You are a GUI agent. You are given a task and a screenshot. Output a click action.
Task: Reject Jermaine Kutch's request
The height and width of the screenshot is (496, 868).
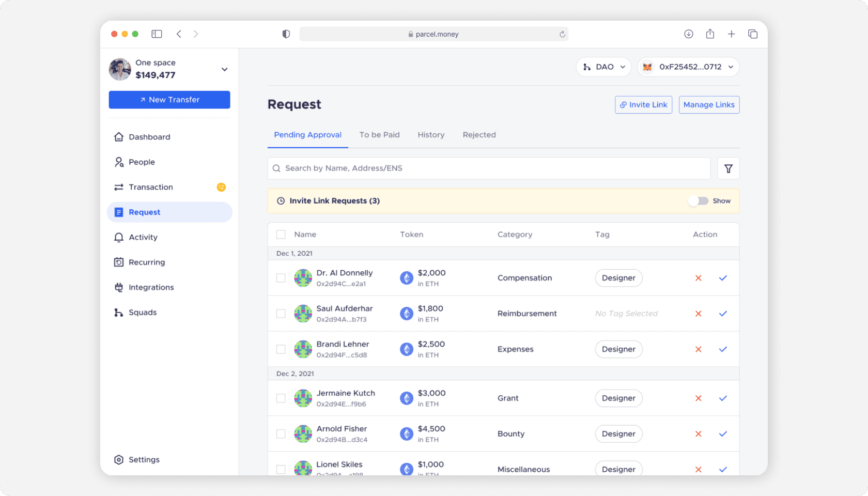698,398
